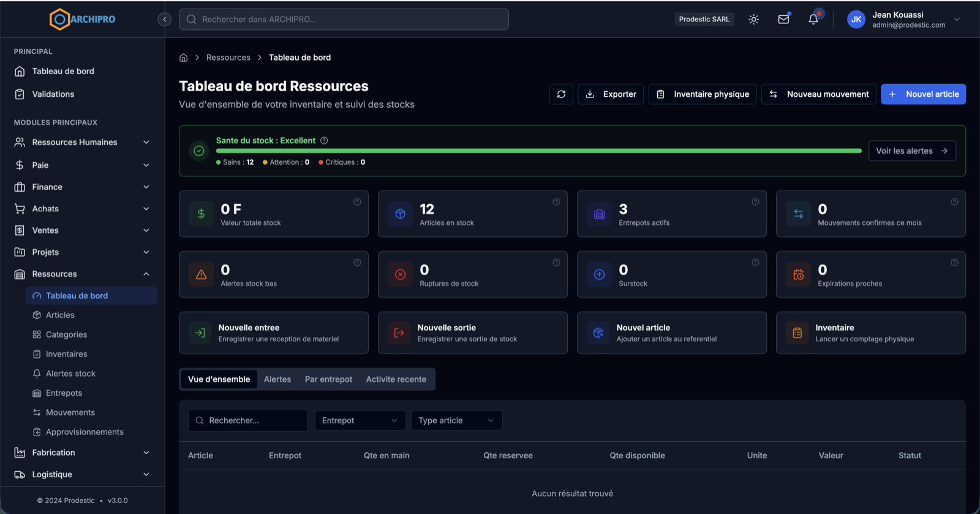Click the Nouvel article button
Image resolution: width=980 pixels, height=514 pixels.
point(923,94)
